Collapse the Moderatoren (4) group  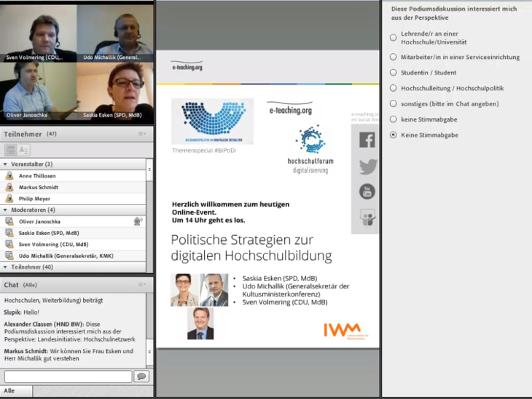pyautogui.click(x=5, y=210)
